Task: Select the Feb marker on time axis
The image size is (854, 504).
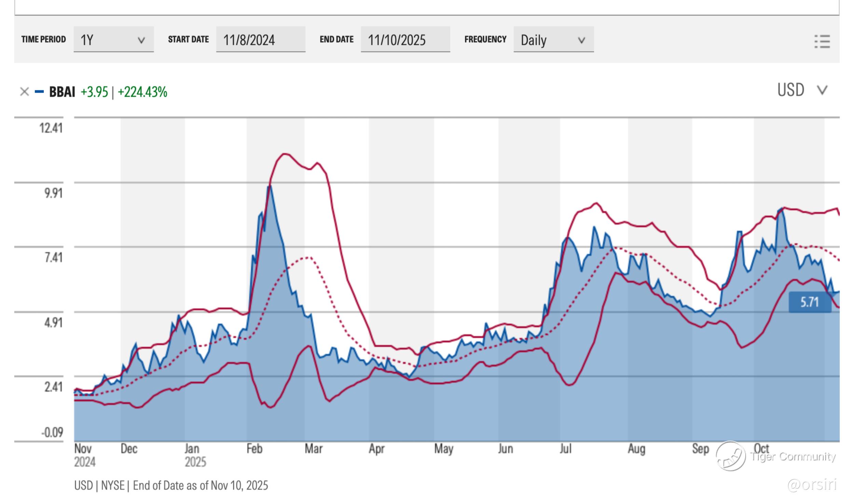Action: (254, 448)
